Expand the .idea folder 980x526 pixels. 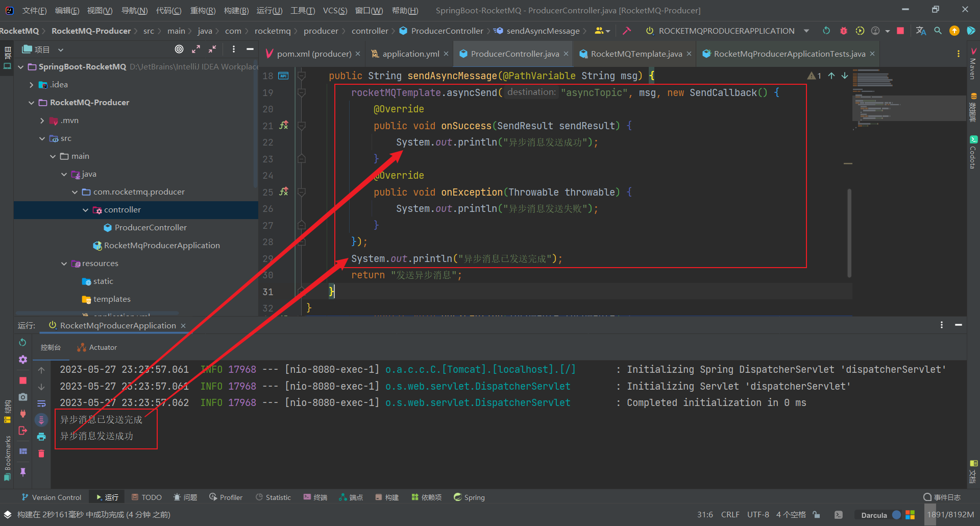tap(32, 85)
